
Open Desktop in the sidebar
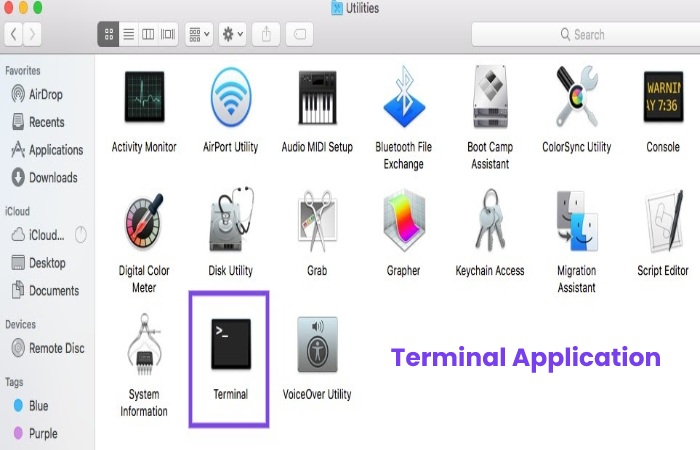pos(38,262)
